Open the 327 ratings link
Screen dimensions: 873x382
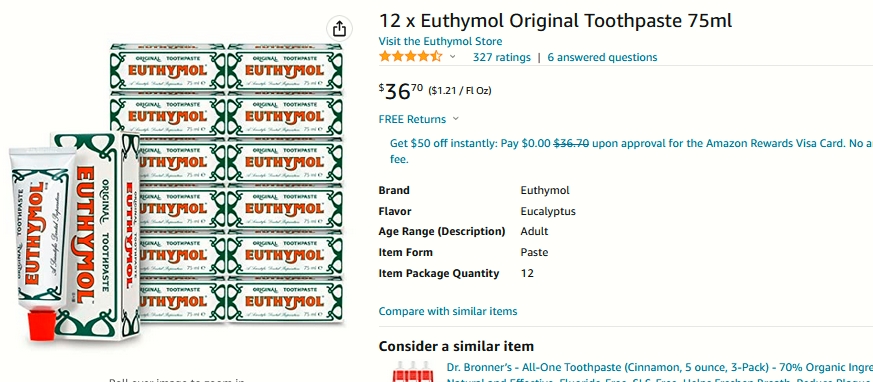pos(502,57)
